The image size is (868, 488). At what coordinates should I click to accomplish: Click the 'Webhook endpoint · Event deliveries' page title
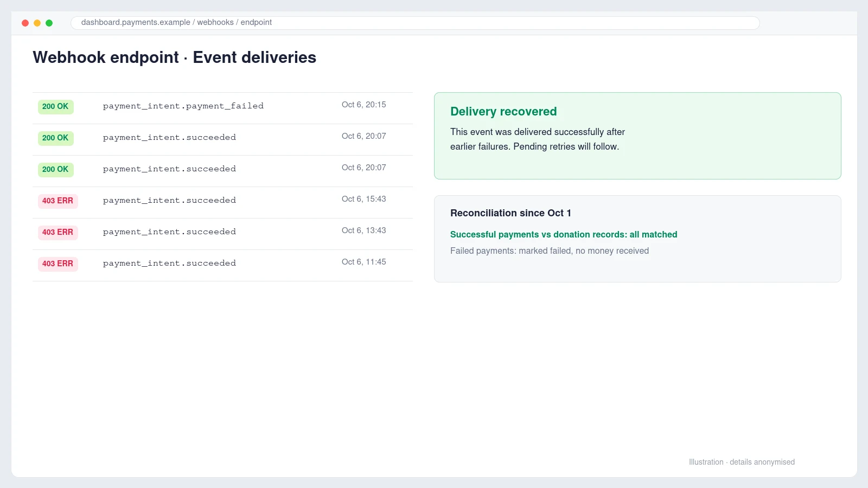174,57
